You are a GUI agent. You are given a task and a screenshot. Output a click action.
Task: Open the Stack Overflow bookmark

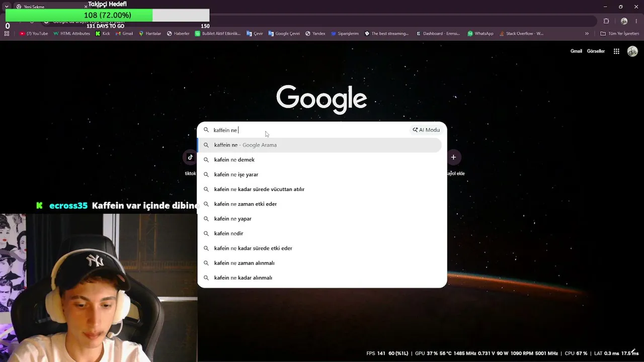pos(521,34)
